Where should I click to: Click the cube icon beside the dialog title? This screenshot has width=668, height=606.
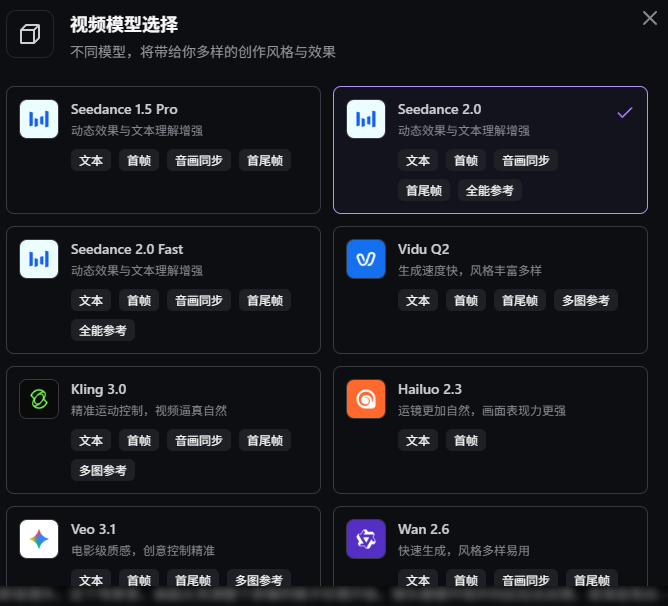click(30, 34)
